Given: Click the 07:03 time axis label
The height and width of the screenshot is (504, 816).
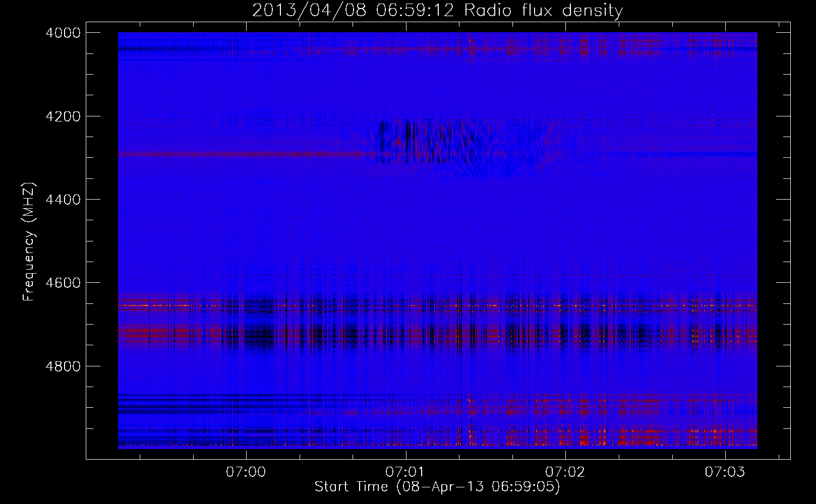Looking at the screenshot, I should (725, 472).
